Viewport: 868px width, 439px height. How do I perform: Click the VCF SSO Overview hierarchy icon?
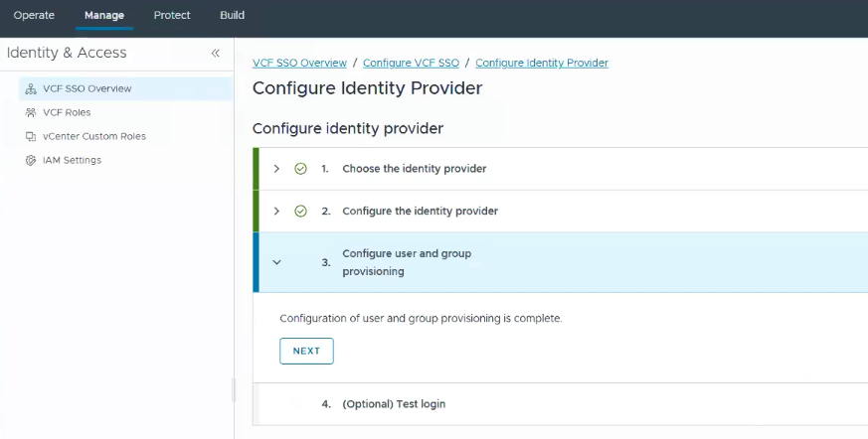tap(31, 89)
